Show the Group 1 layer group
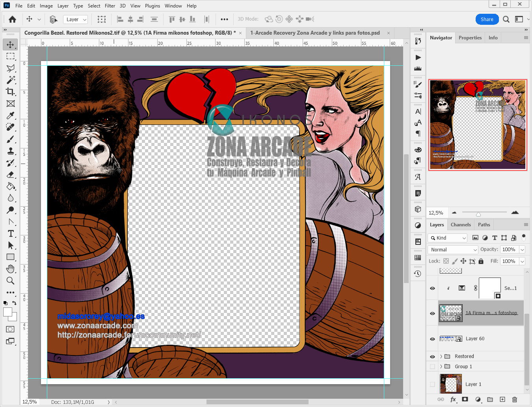Viewport: 532px width, 407px height. [x=432, y=366]
